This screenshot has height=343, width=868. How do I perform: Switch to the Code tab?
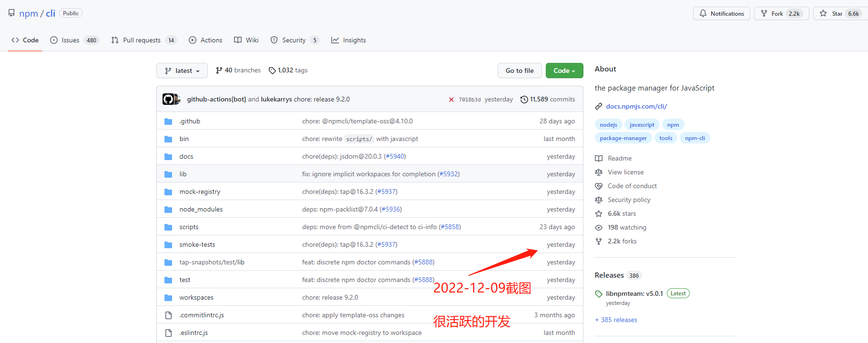pos(25,40)
